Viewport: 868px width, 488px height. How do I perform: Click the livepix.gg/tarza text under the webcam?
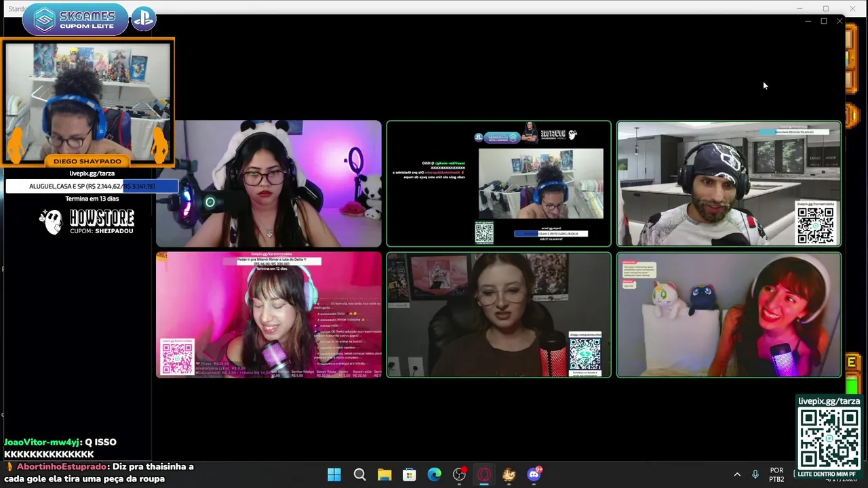(x=92, y=174)
